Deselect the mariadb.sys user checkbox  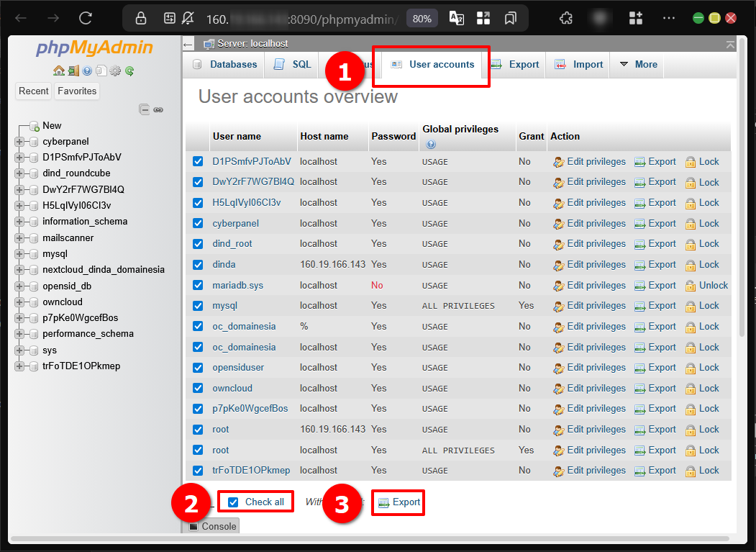(x=198, y=285)
